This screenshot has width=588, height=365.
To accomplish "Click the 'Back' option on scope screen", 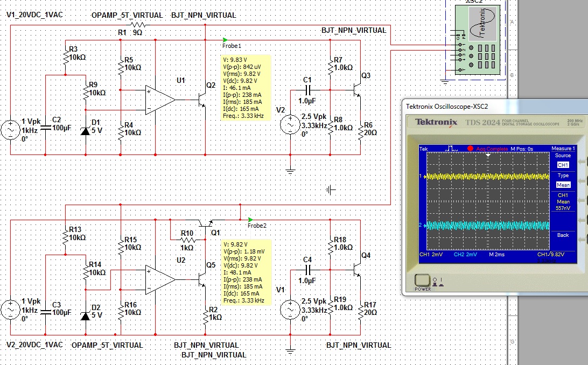I will tap(563, 235).
